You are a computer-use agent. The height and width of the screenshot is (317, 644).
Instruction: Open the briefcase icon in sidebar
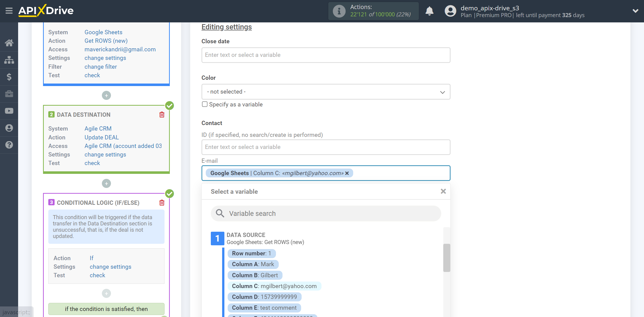9,94
